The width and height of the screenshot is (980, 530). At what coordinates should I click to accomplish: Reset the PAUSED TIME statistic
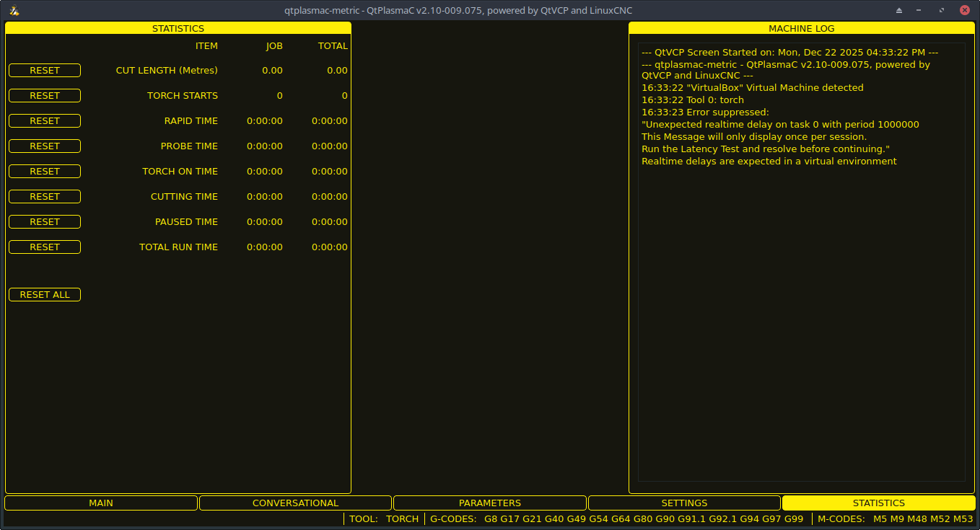(44, 221)
